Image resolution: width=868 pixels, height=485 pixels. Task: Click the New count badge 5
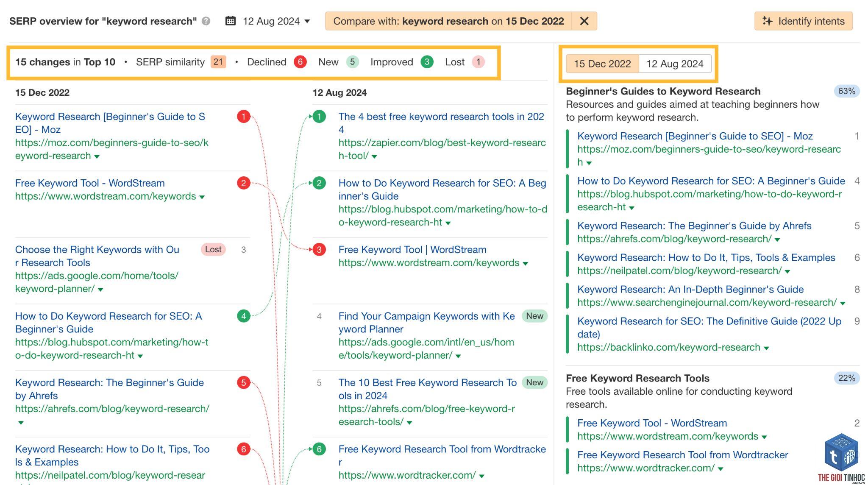(352, 62)
